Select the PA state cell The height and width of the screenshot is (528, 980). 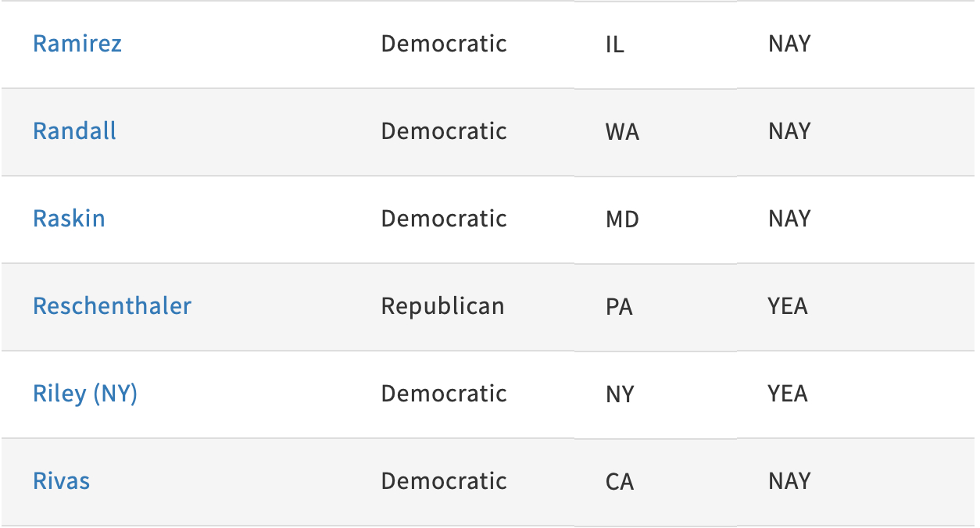(619, 307)
